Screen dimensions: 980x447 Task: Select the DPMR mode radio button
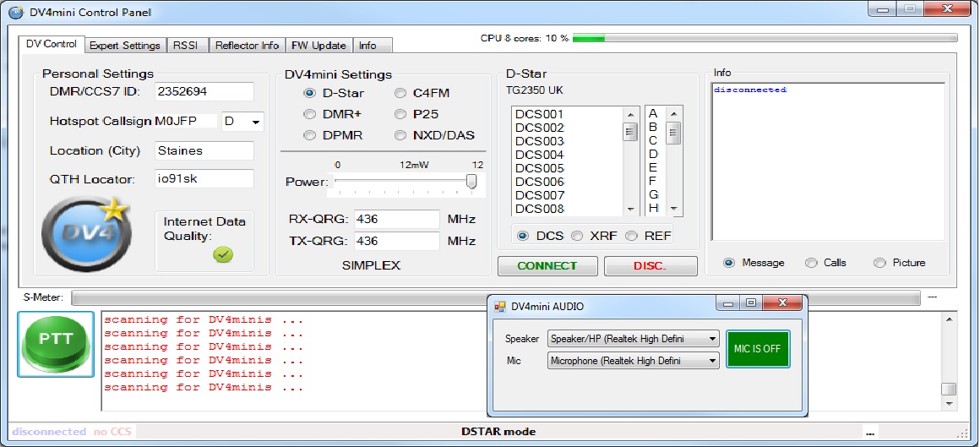pos(309,136)
